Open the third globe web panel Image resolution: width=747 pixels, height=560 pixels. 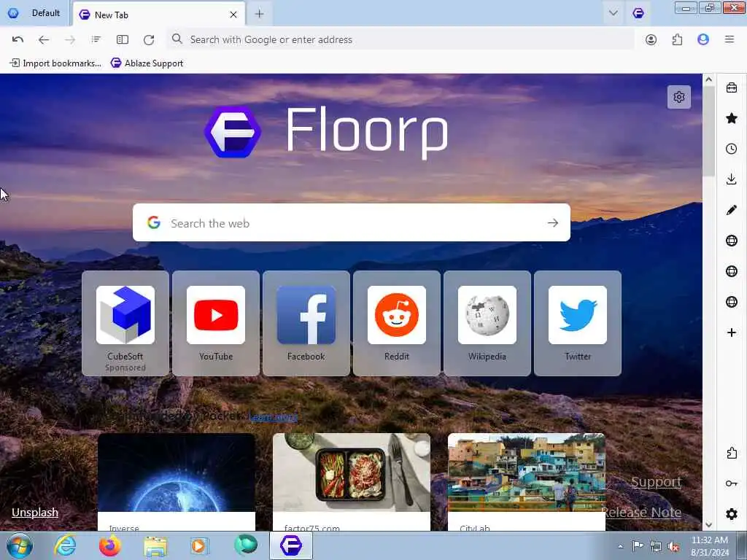(x=732, y=301)
